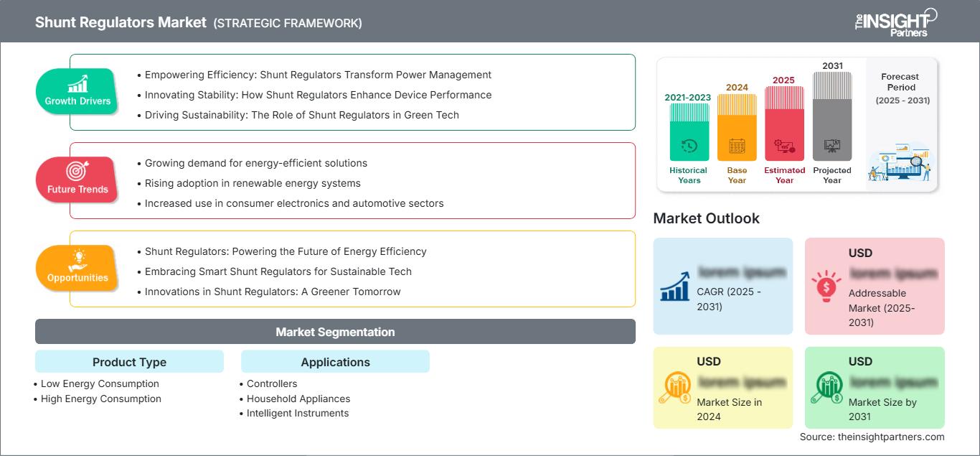Viewport: 980px width, 456px height.
Task: Select 'Low Energy Consumption' product type
Action: 100,384
